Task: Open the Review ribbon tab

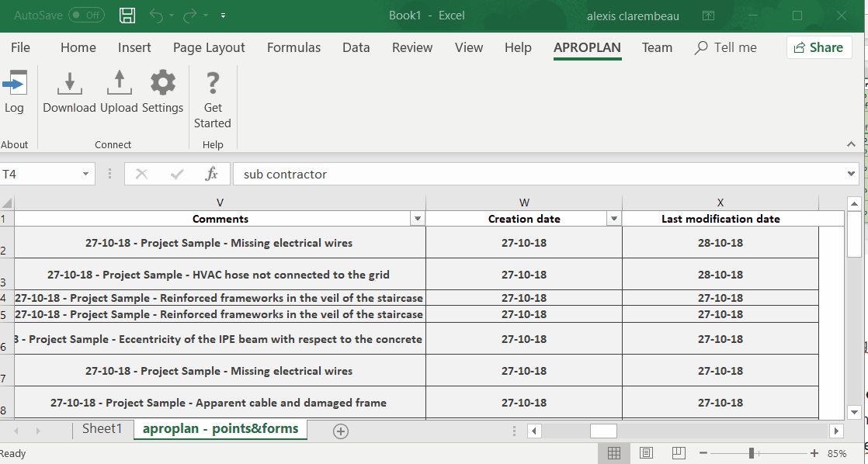Action: coord(412,47)
